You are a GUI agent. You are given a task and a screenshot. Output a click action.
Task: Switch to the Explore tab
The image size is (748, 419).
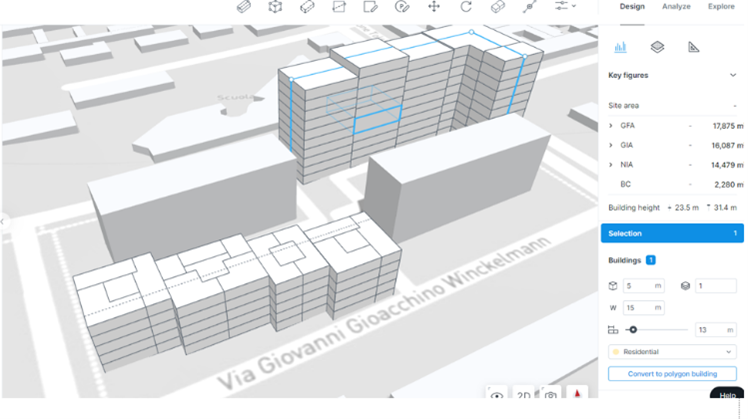click(x=721, y=7)
